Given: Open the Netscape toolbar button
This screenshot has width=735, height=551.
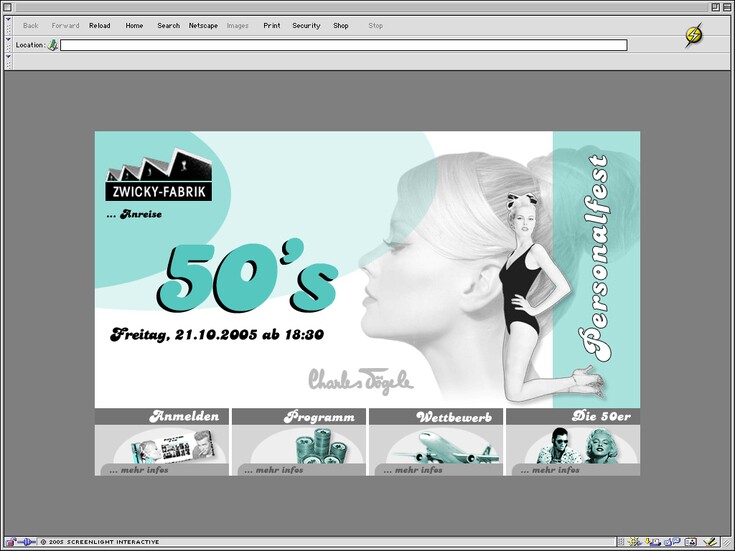Looking at the screenshot, I should click(x=203, y=26).
